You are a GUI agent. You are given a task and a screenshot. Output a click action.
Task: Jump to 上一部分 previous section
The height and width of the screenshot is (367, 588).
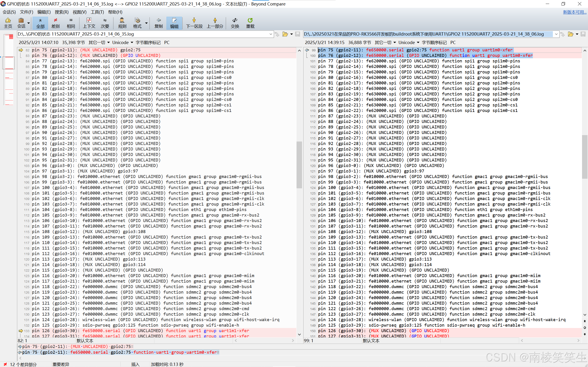click(215, 23)
